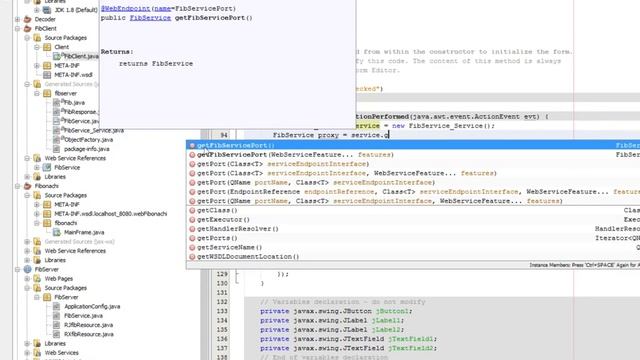Click the META-INF.wsdl package icon under FibClient
The image size is (640, 360).
47,75
